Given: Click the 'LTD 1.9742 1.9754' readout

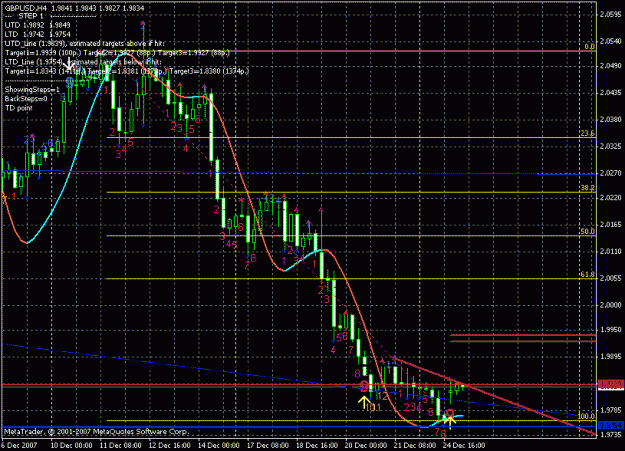Looking at the screenshot, I should click(x=37, y=34).
